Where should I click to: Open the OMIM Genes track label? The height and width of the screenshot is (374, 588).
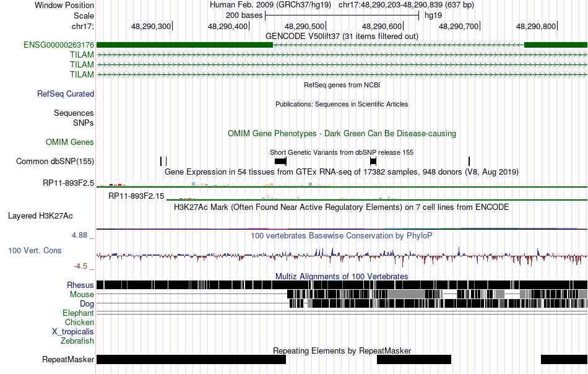click(70, 142)
